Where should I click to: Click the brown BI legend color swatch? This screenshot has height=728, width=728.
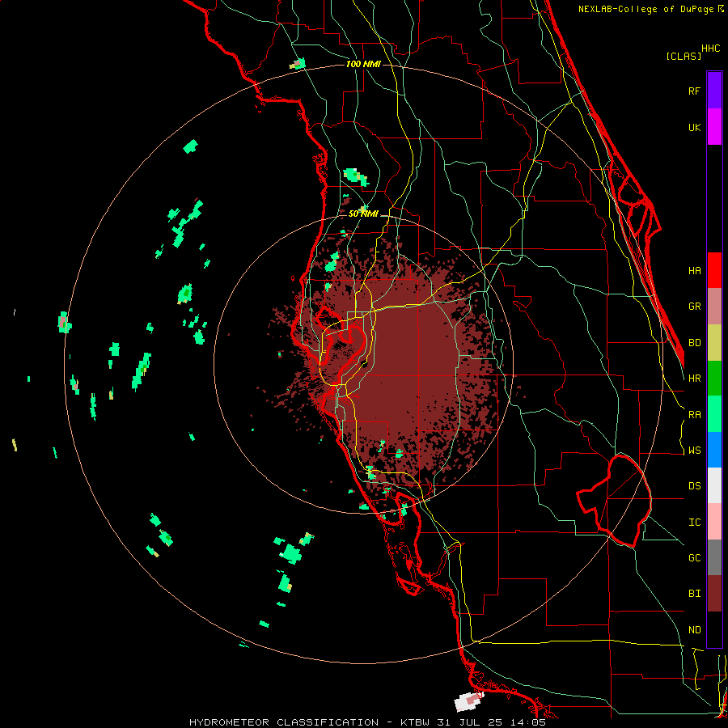click(x=714, y=594)
